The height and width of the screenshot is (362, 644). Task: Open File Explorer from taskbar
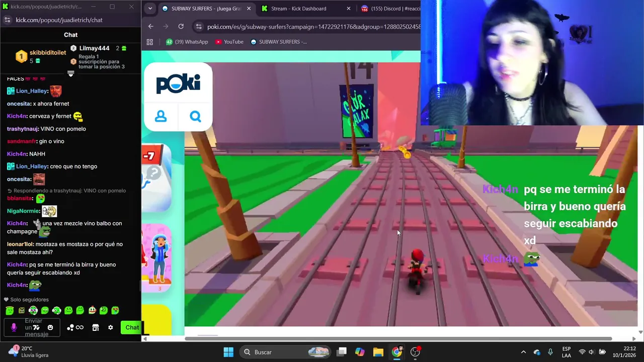[378, 352]
